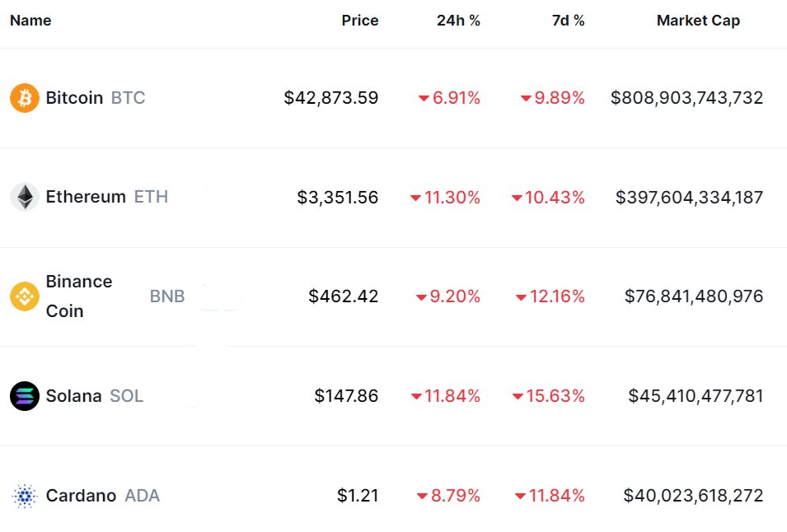Click the Cardano dotted logo icon
The image size is (787, 532).
pos(25,496)
